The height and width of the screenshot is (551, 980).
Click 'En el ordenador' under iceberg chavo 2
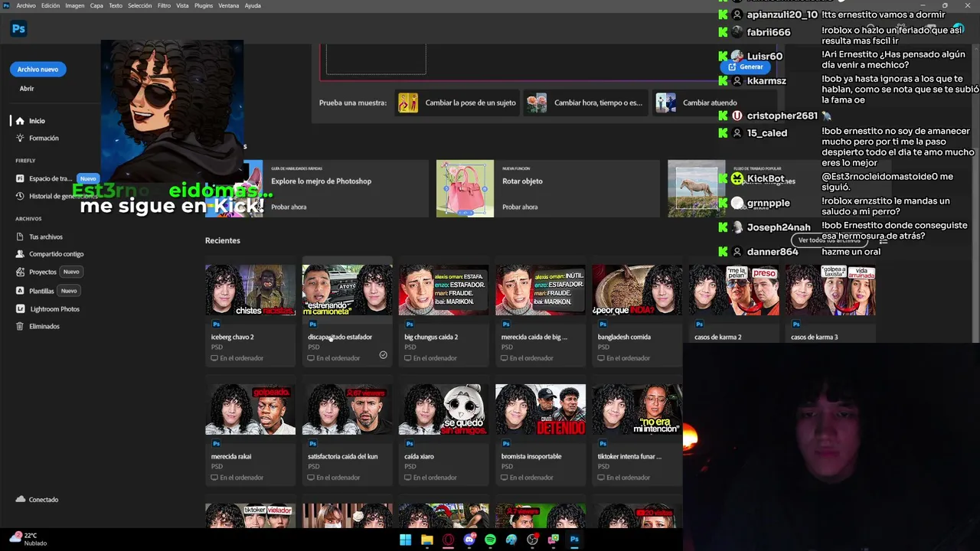(x=241, y=358)
